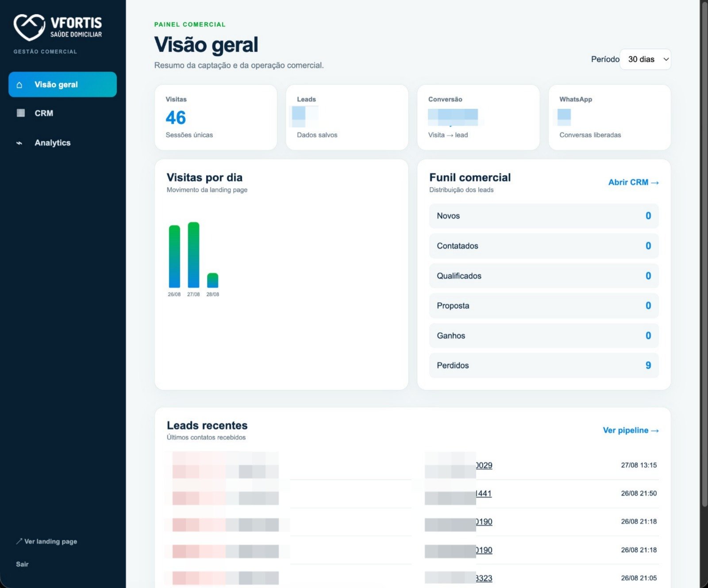Select the Leads Dados salvos card

347,117
